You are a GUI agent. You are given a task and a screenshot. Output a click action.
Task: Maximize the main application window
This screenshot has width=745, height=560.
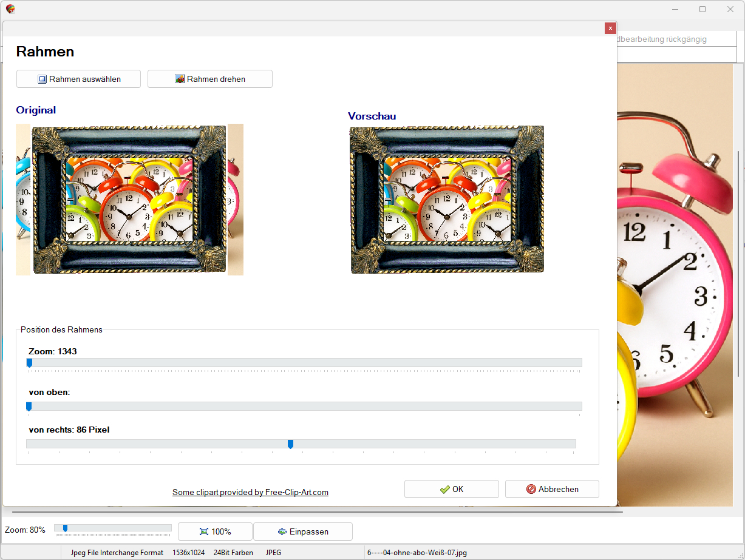coord(702,9)
